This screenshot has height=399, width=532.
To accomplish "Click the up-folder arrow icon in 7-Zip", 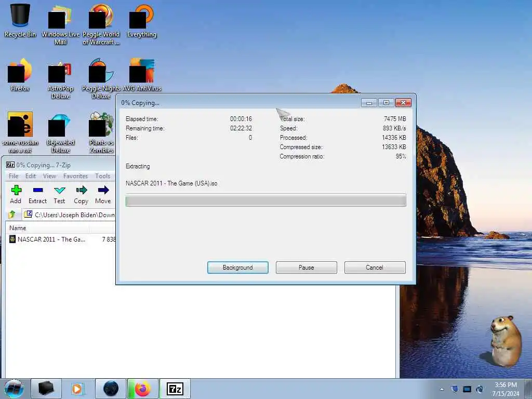I will tap(12, 215).
